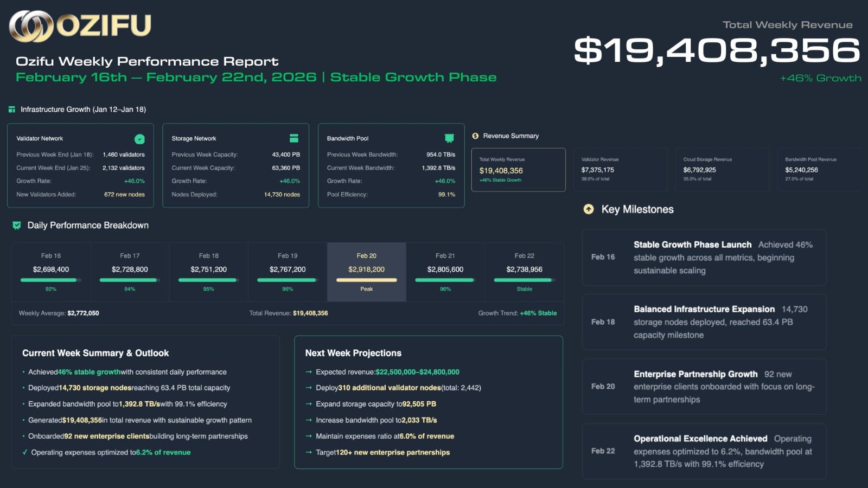The image size is (868, 488).
Task: Click the download icon on Bandwidth Pool card
Action: click(x=449, y=138)
